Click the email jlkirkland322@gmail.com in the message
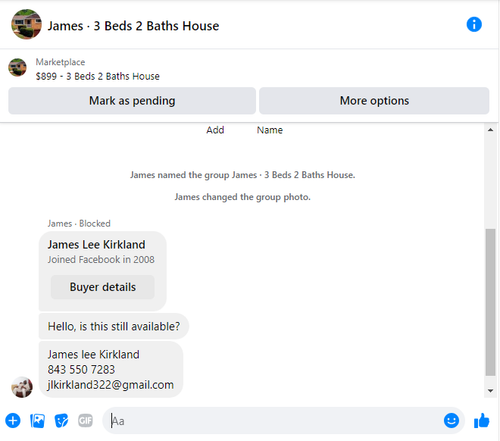The height and width of the screenshot is (441, 500). [x=111, y=385]
